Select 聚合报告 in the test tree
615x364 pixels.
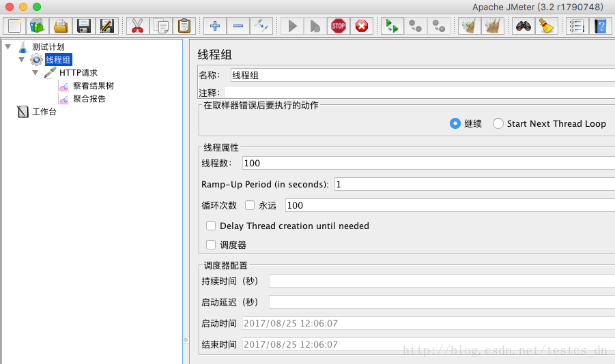(x=89, y=99)
